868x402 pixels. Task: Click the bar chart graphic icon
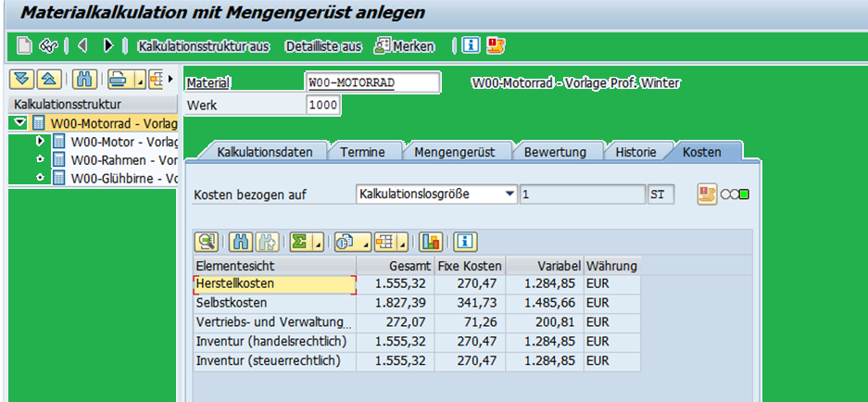click(430, 242)
